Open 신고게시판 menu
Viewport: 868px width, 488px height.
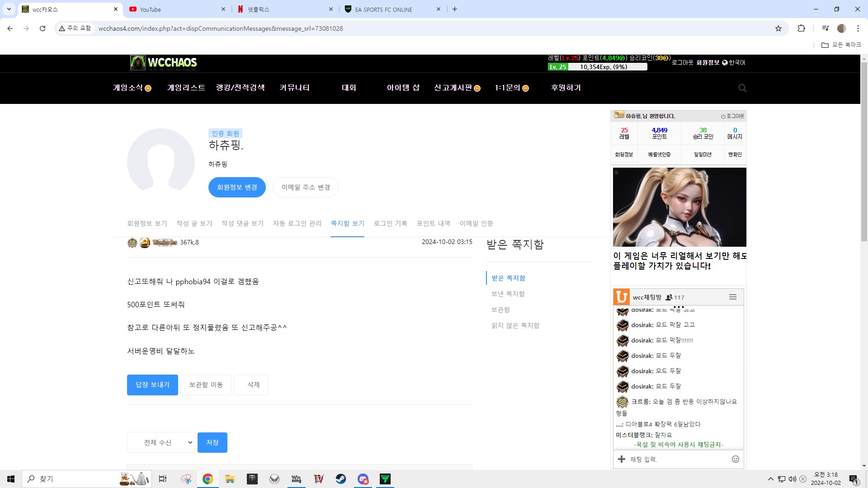[457, 88]
